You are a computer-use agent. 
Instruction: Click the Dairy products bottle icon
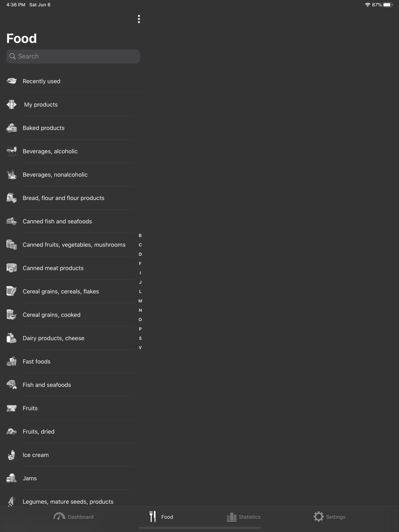pyautogui.click(x=12, y=338)
